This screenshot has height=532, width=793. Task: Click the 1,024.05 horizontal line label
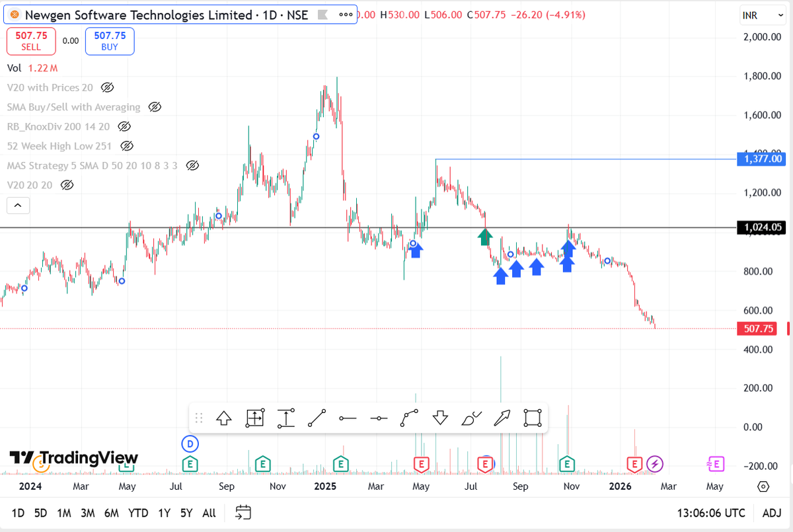click(x=762, y=227)
